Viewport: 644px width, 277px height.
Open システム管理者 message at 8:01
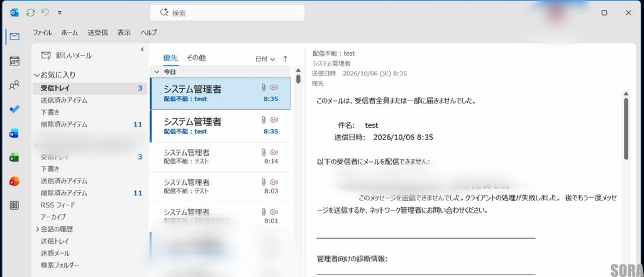click(220, 217)
